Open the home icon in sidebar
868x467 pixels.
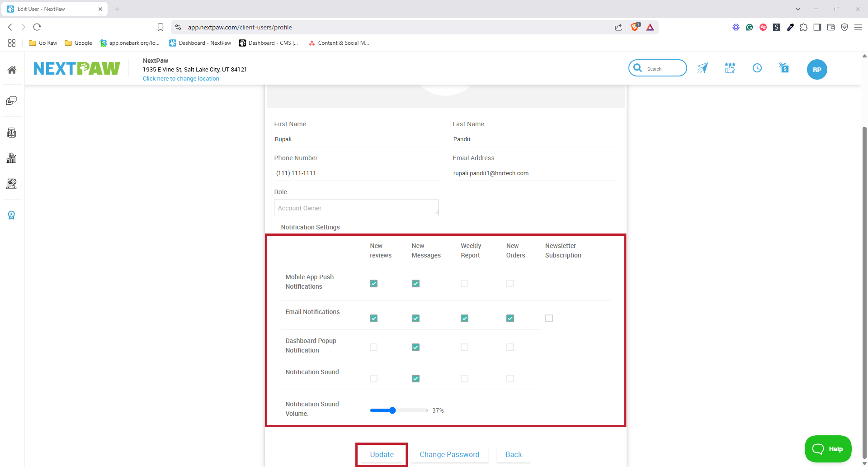coord(12,70)
